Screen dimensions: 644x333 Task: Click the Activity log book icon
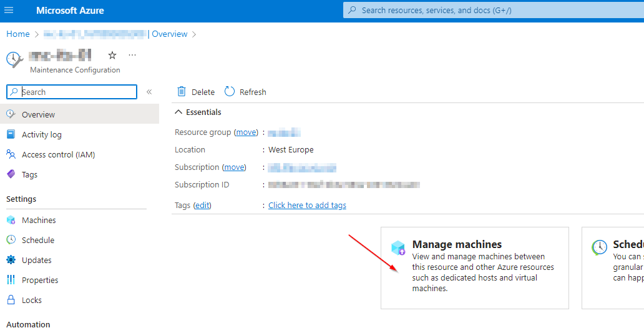(x=11, y=134)
